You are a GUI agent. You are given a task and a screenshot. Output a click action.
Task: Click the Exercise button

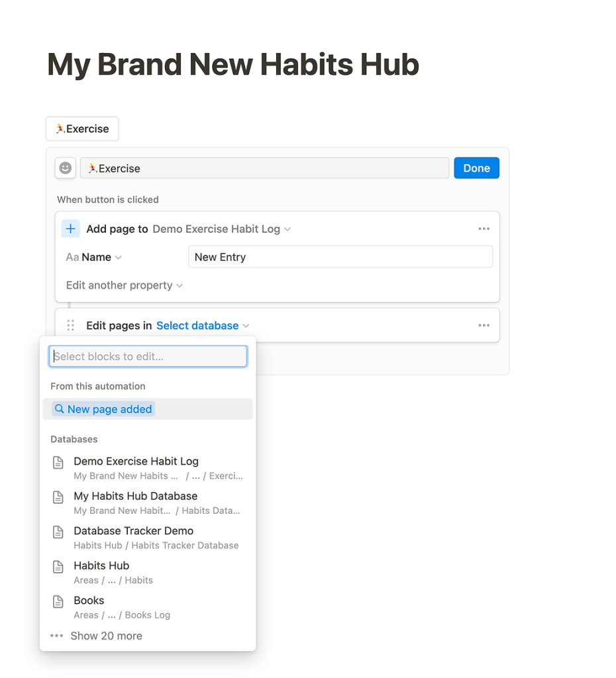81,128
